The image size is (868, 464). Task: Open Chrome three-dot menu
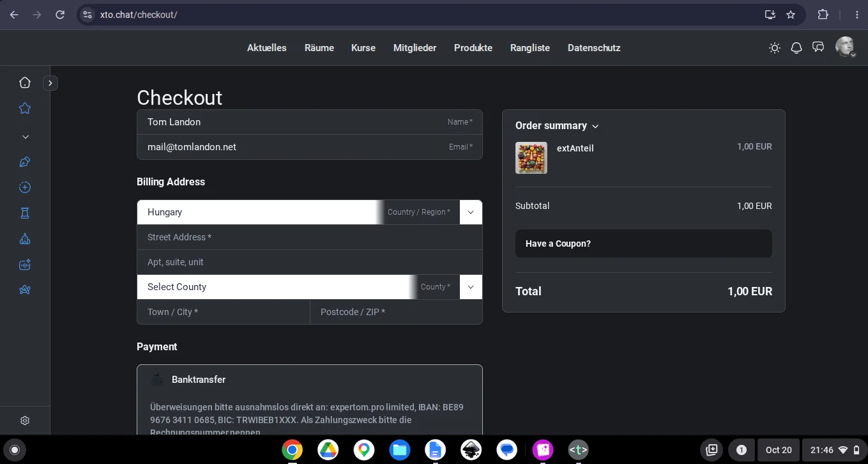tap(857, 15)
